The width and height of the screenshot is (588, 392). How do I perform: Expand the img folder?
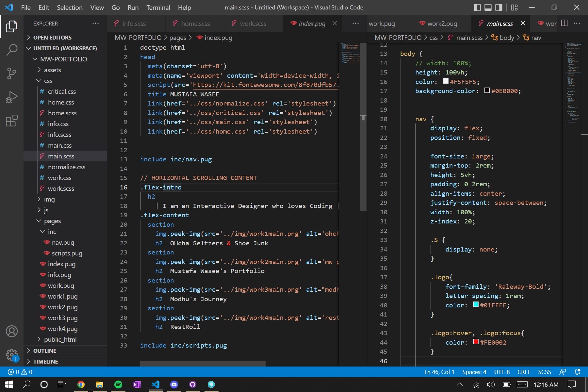tap(65, 199)
